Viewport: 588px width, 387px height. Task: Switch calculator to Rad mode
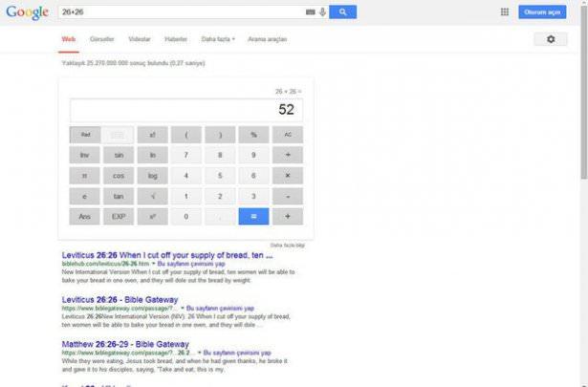pyautogui.click(x=85, y=135)
